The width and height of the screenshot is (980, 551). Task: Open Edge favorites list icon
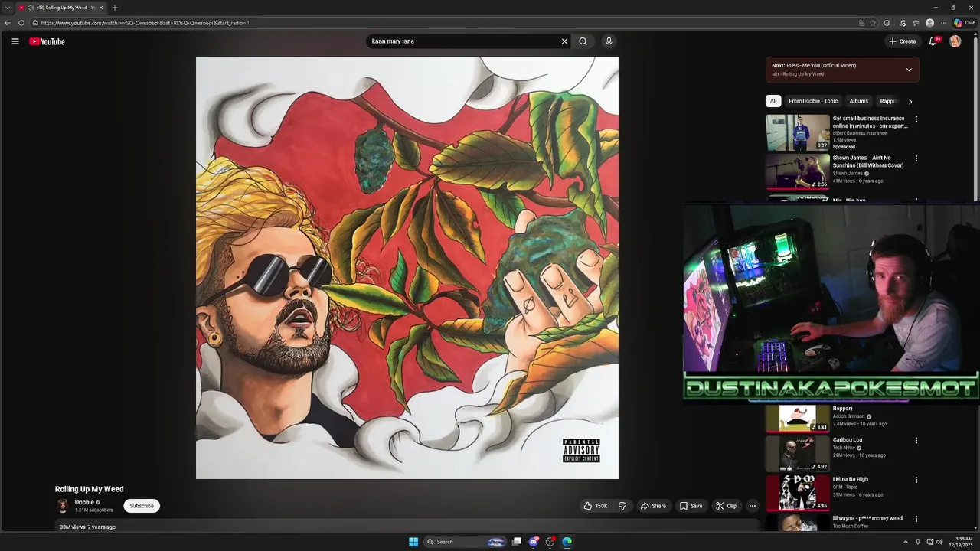[x=916, y=23]
